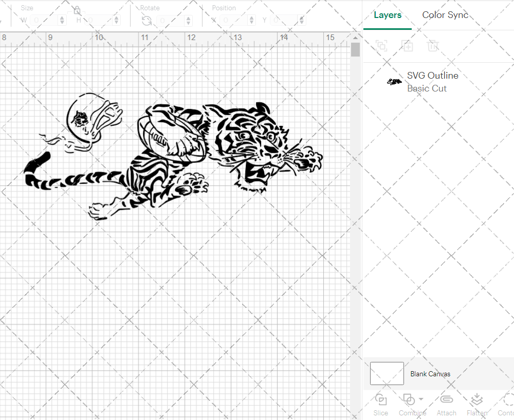The image size is (514, 420).
Task: Toggle the size aspect ratio lock
Action: tap(77, 10)
